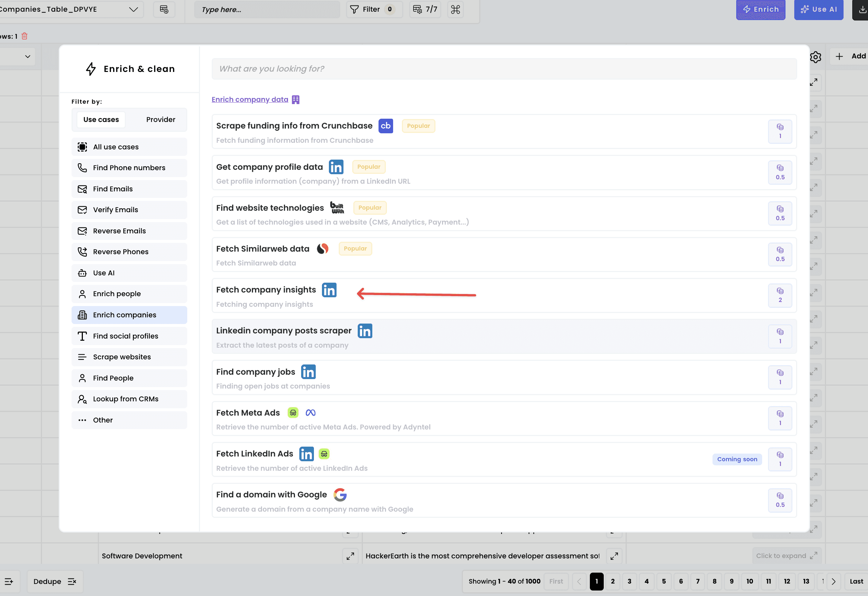Click the add-table icon next to table name
Screen dimensions: 868x596
(164, 9)
